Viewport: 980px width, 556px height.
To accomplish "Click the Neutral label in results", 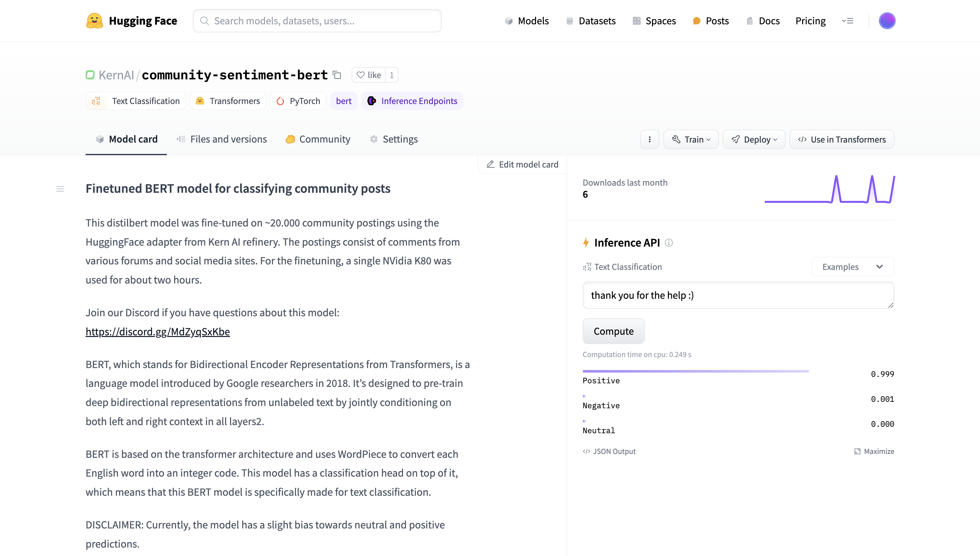I will click(x=599, y=430).
